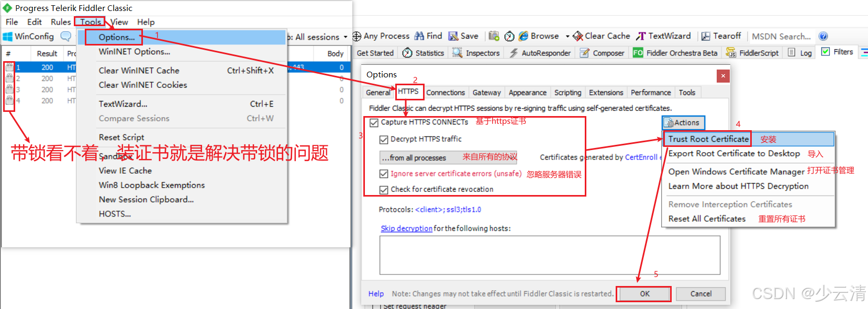Switch to Performance tab in Options

point(651,93)
